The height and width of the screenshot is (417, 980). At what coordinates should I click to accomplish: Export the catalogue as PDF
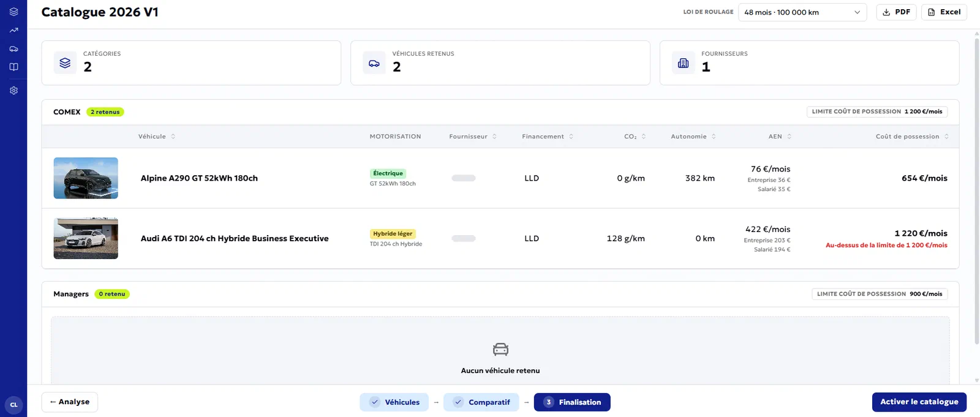897,12
